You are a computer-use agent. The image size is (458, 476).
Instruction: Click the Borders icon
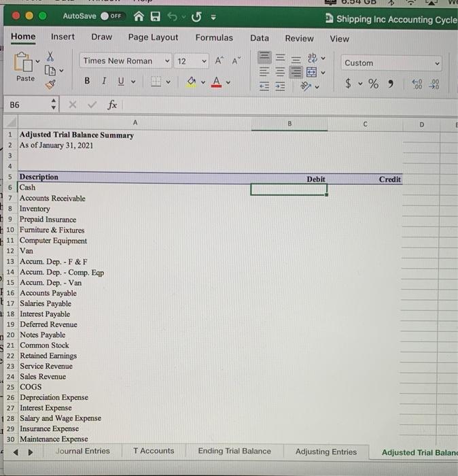click(x=156, y=82)
